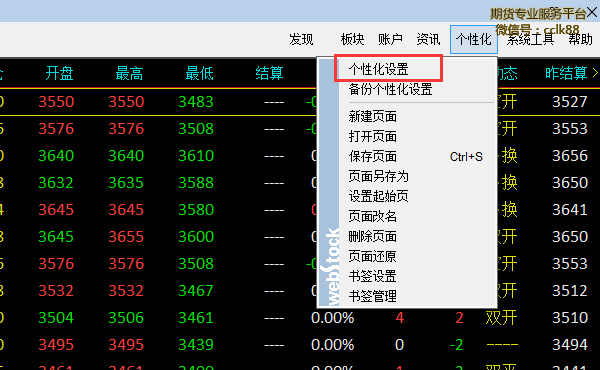
Task: Select the 3506 highest price cell
Action: click(x=126, y=318)
